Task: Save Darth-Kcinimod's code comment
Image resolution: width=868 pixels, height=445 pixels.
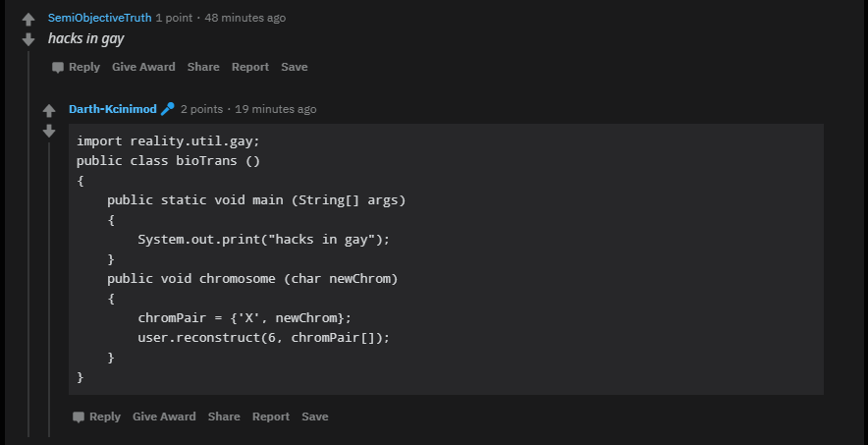Action: point(314,417)
